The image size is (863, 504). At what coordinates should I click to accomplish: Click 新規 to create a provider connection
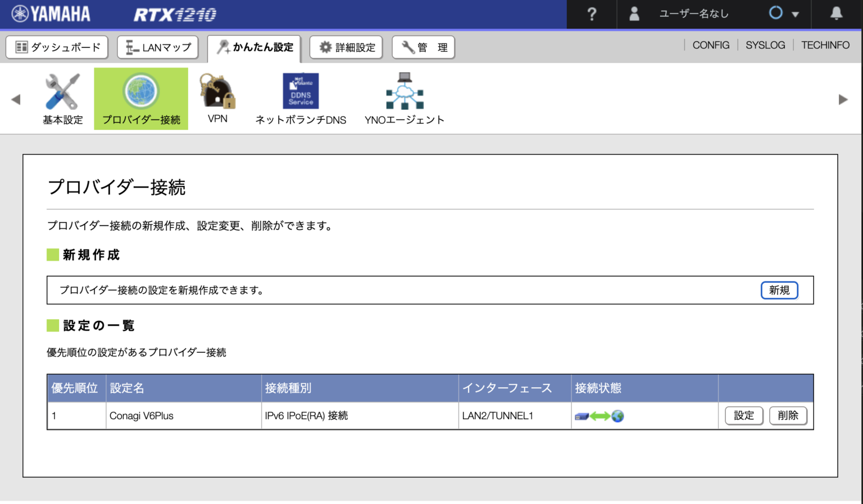pos(779,290)
